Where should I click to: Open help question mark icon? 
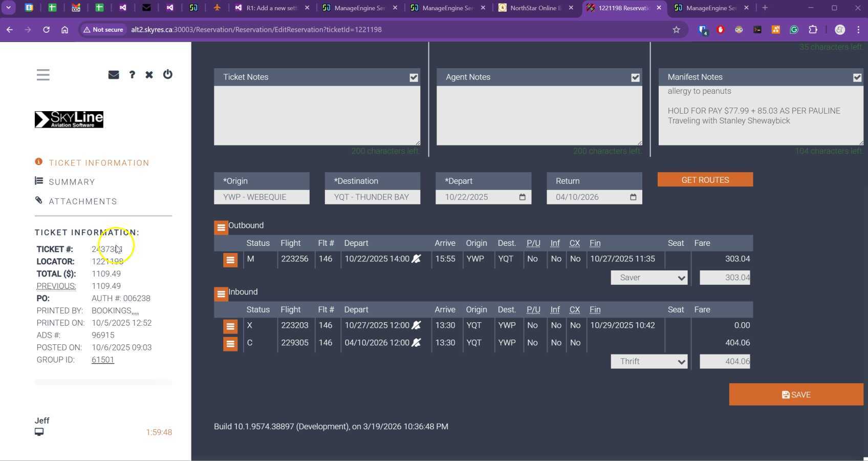click(132, 75)
